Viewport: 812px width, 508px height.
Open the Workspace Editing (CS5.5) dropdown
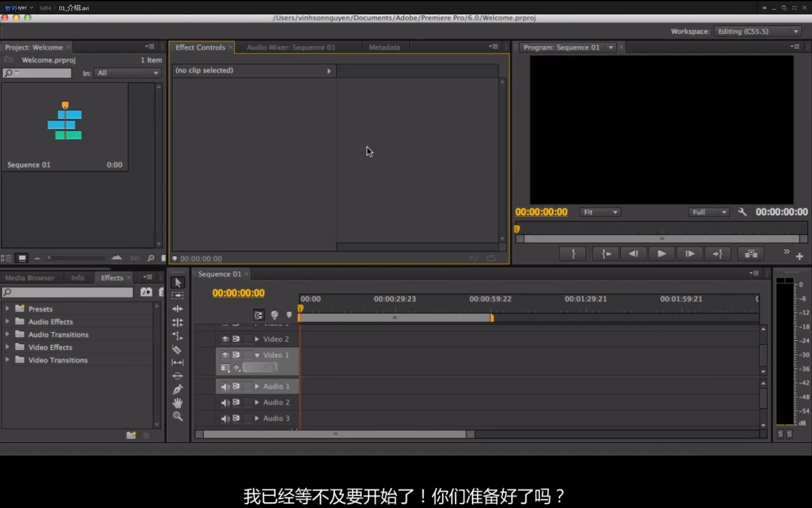[x=757, y=31]
